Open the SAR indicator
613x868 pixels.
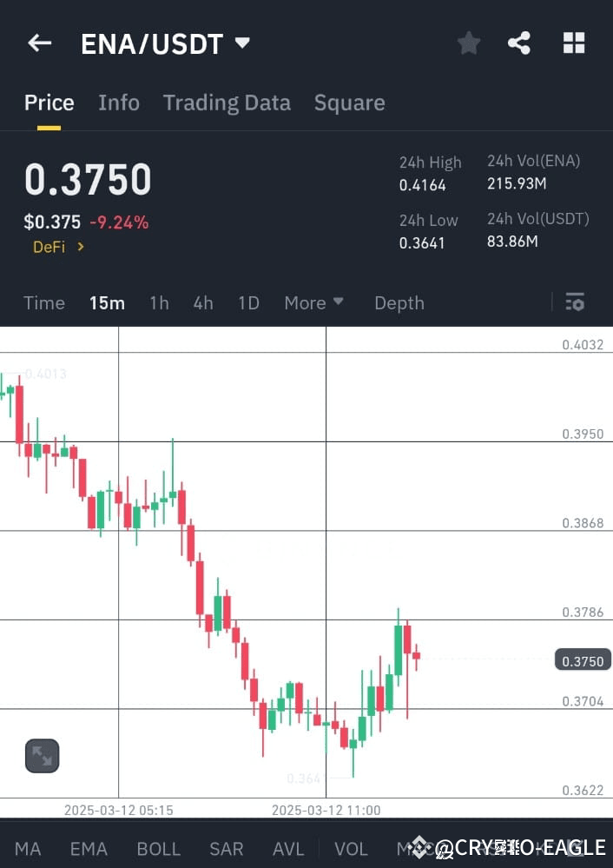[x=226, y=849]
